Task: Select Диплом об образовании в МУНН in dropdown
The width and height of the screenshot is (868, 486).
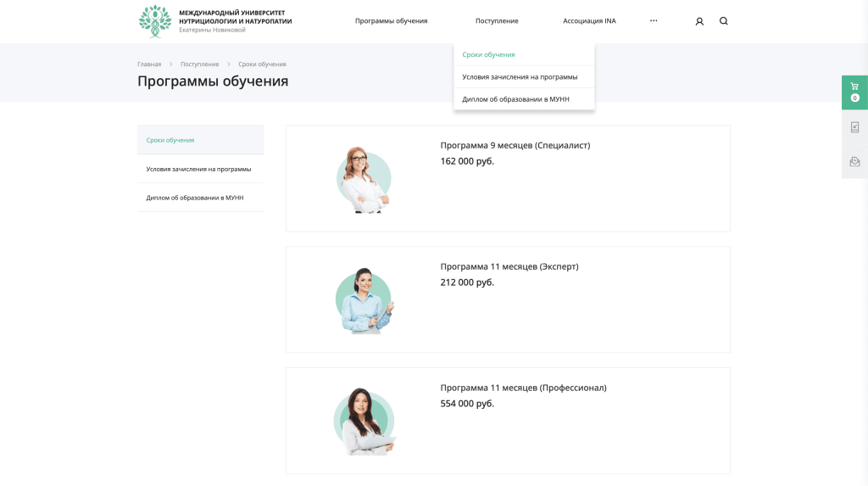Action: pyautogui.click(x=515, y=99)
